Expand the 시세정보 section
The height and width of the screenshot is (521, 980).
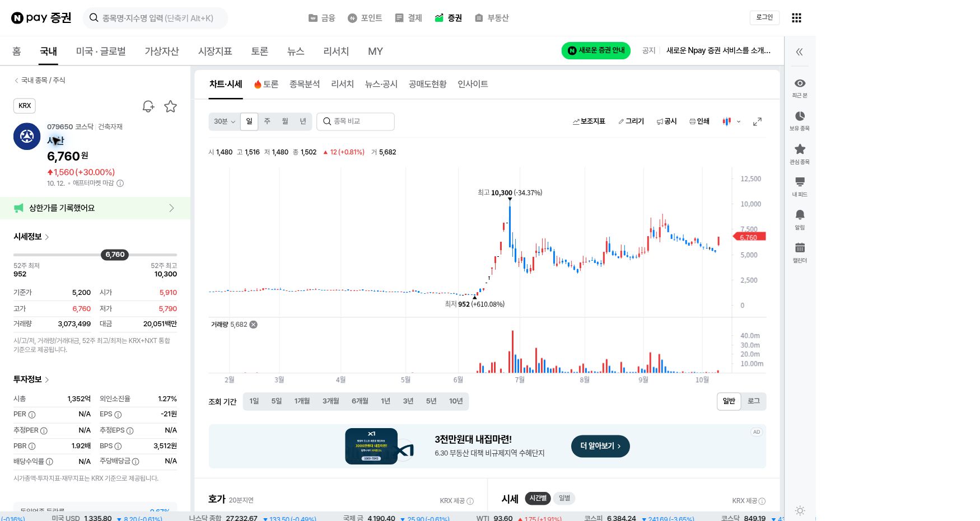pyautogui.click(x=31, y=237)
